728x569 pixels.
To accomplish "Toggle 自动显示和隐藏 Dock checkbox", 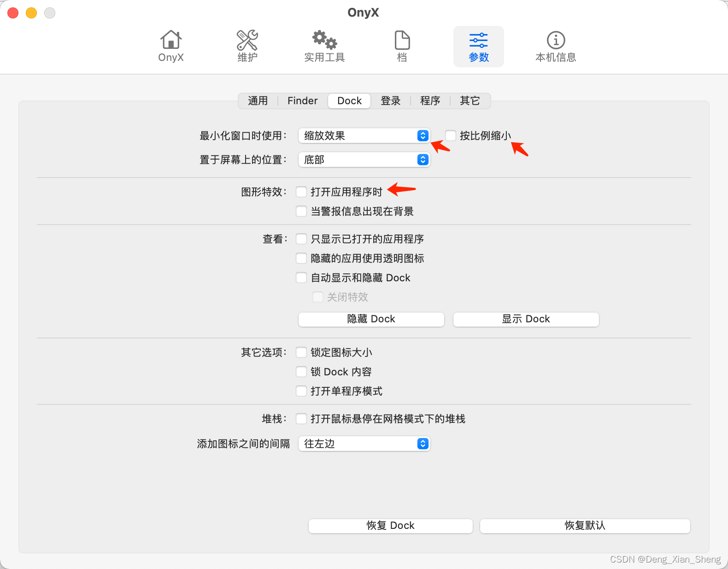I will coord(301,278).
